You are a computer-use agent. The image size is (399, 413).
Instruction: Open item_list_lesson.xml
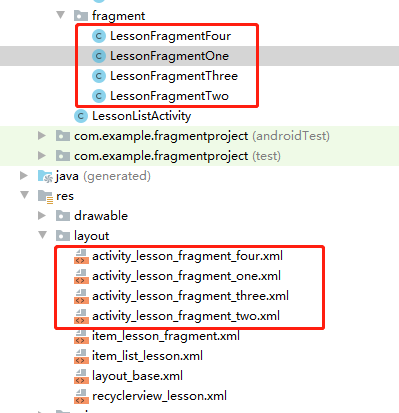click(x=147, y=356)
